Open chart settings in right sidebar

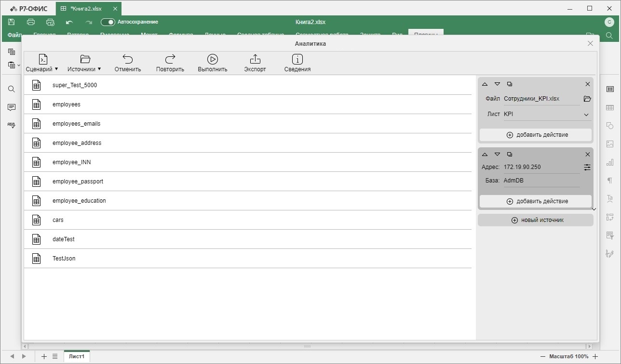point(610,162)
